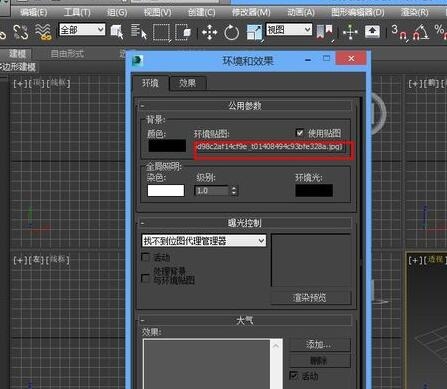Toggle the 活动 checkbox under exposure control

[x=146, y=257]
